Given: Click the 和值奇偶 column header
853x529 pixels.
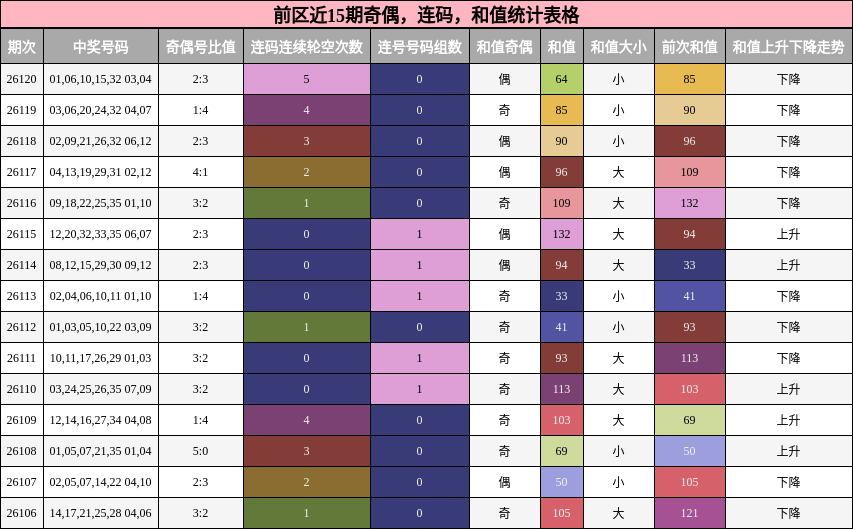Looking at the screenshot, I should (505, 47).
